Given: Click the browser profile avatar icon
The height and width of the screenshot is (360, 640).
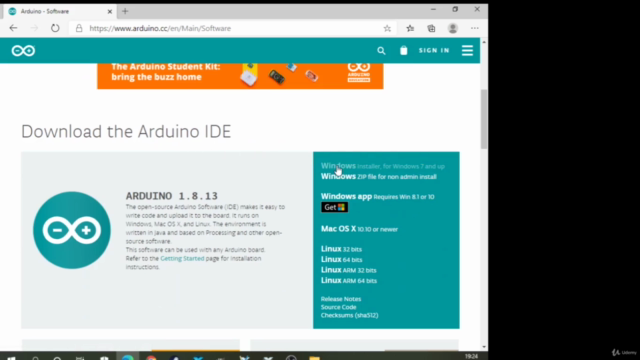Looking at the screenshot, I should tap(453, 28).
